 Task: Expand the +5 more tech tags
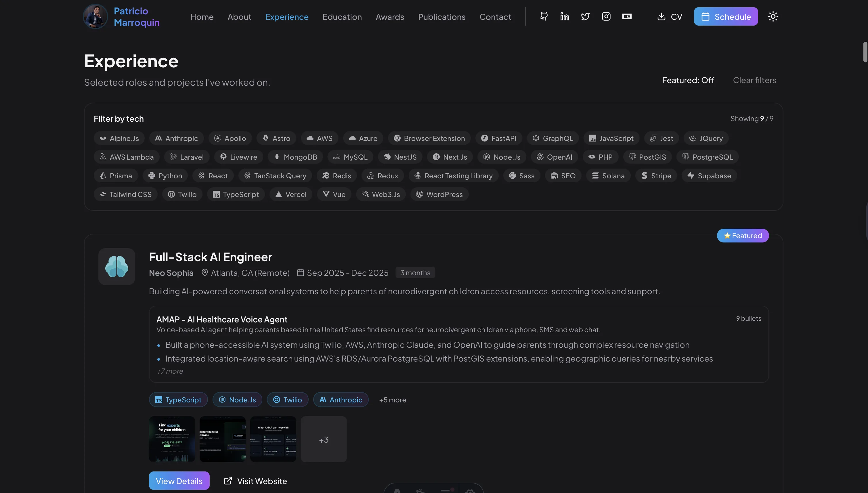(x=392, y=400)
